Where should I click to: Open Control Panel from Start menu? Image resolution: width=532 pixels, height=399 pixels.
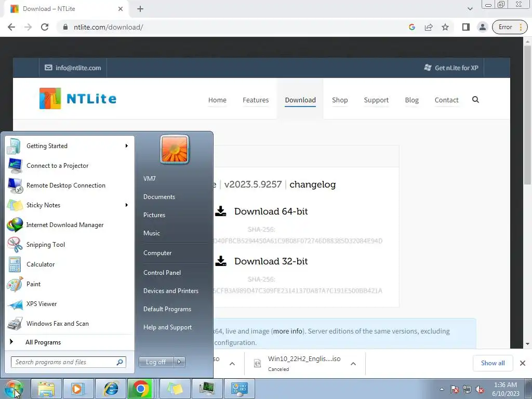point(162,273)
